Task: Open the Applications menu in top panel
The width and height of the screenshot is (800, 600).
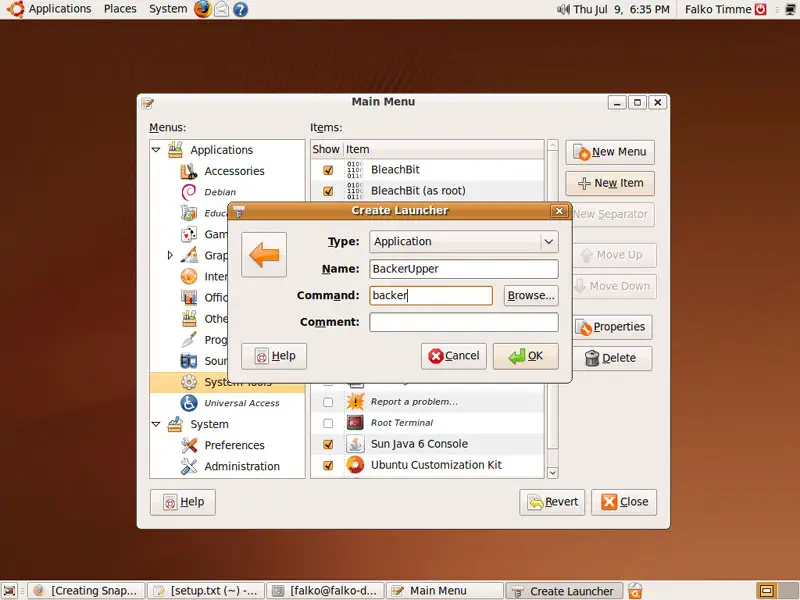Action: click(x=60, y=9)
